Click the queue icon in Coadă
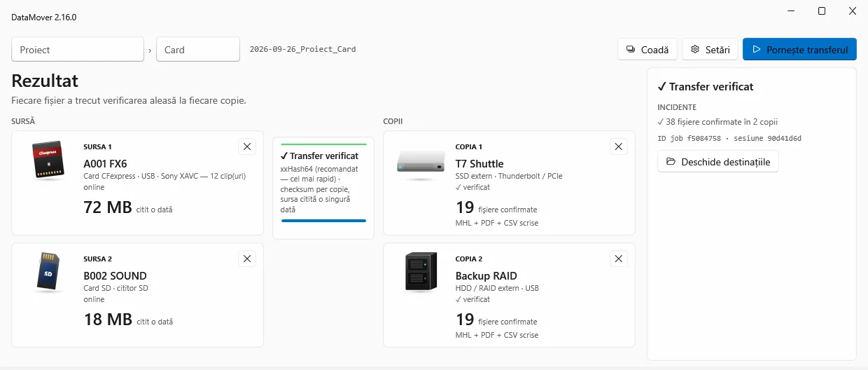868x370 pixels. click(x=631, y=50)
